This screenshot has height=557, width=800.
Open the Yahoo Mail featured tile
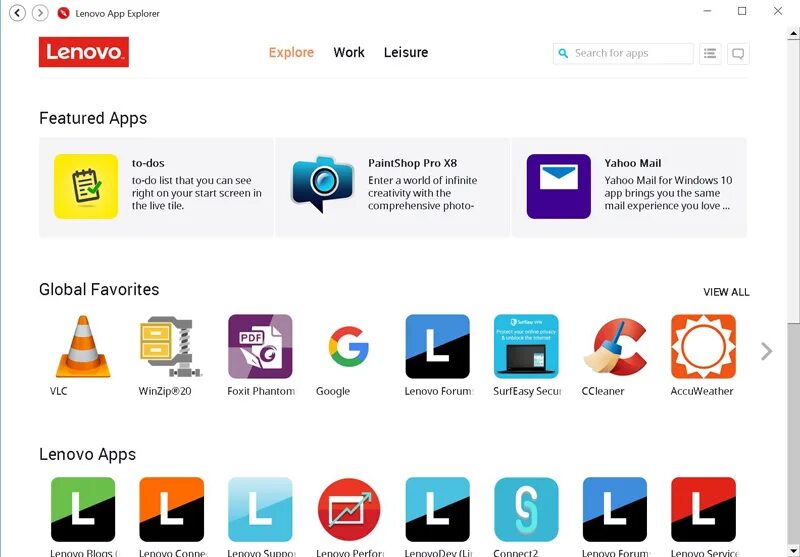pyautogui.click(x=629, y=187)
